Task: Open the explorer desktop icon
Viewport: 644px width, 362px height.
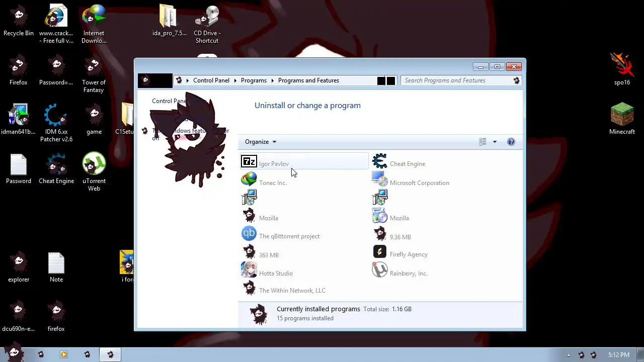Action: click(19, 267)
